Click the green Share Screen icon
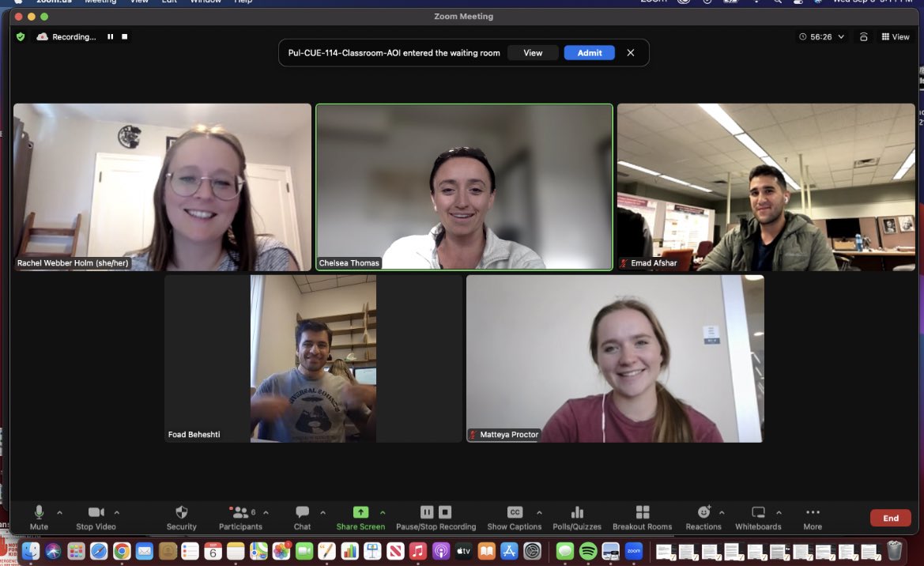Viewport: 924px width, 566px height. pyautogui.click(x=360, y=511)
